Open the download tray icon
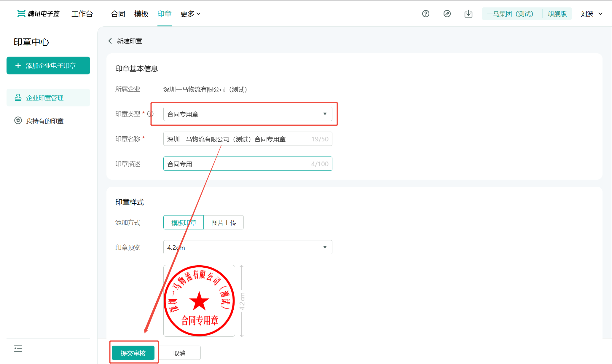The image size is (612, 364). click(x=468, y=14)
